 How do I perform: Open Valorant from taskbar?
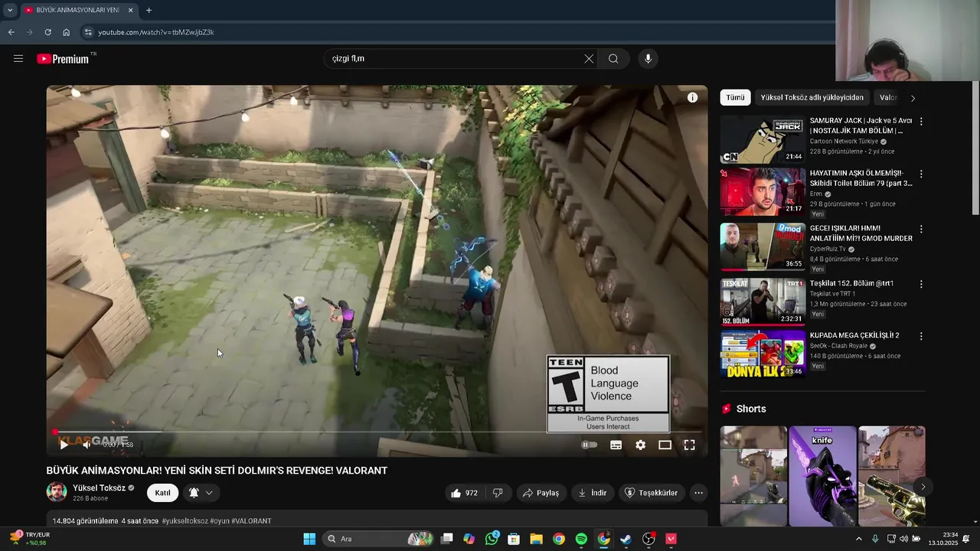pyautogui.click(x=671, y=539)
